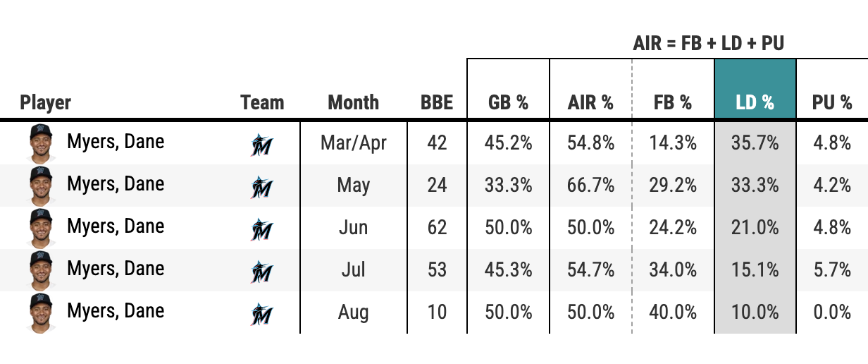Click the Marlins logo in the Jul row
868x364 pixels.
coord(261,272)
